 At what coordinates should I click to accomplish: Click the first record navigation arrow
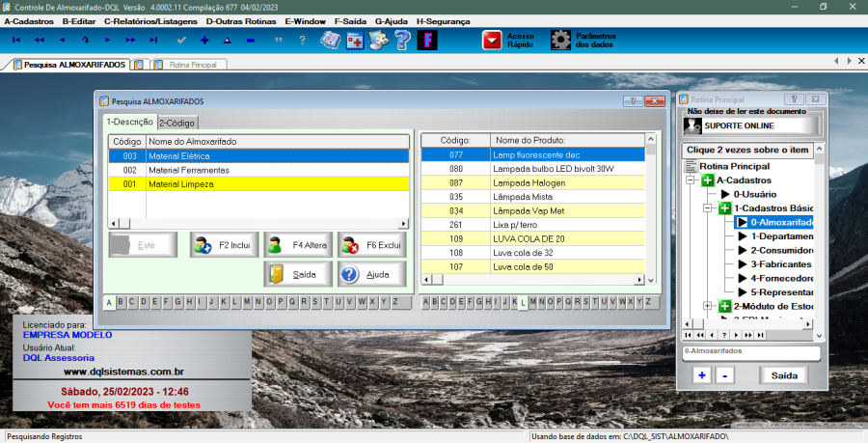click(16, 40)
